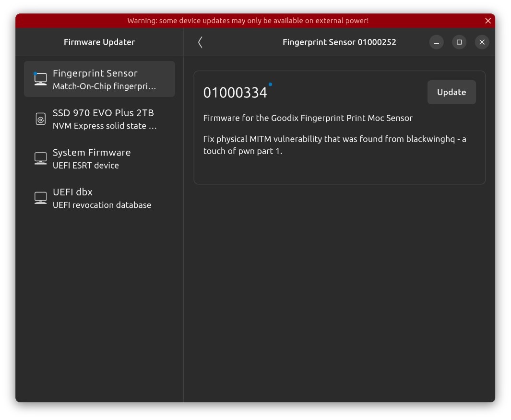The height and width of the screenshot is (420, 511).
Task: Click the blue dot beside version 01000334
Action: click(270, 84)
